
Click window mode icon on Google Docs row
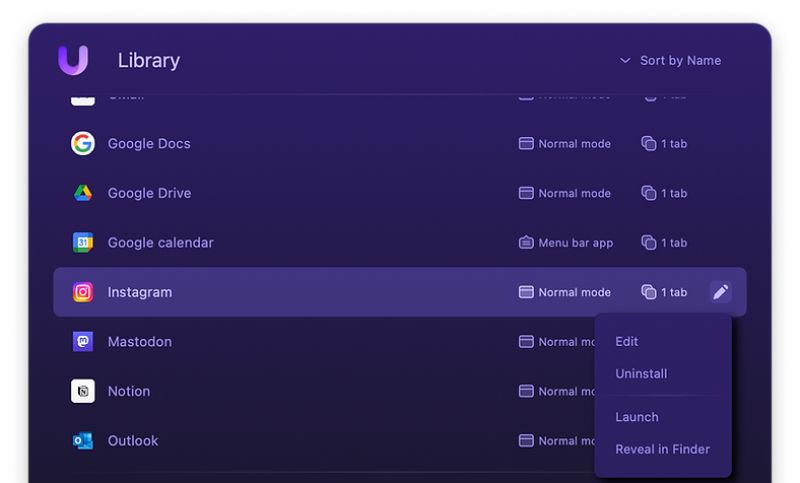point(526,144)
